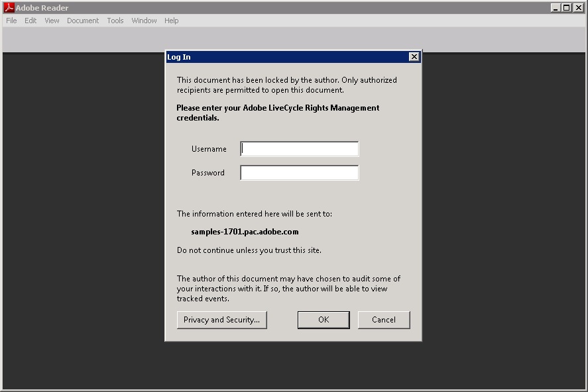The image size is (588, 392).
Task: Open the Document menu
Action: pos(82,21)
